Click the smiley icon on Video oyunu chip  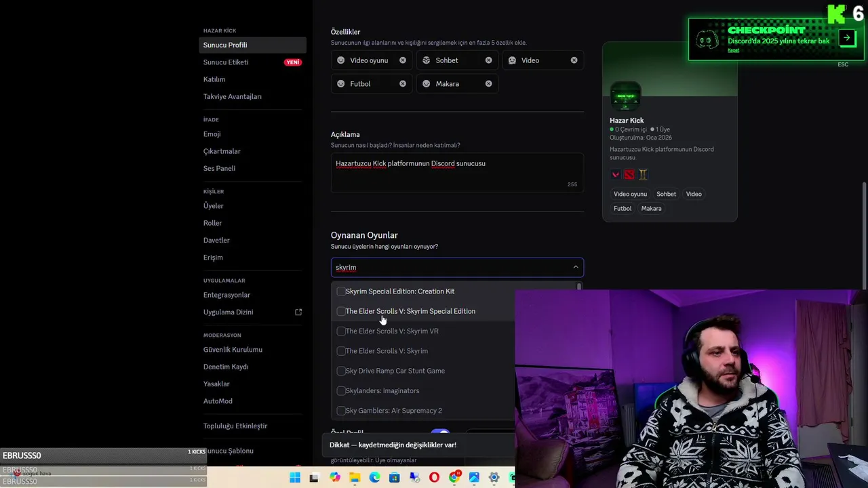(x=341, y=60)
